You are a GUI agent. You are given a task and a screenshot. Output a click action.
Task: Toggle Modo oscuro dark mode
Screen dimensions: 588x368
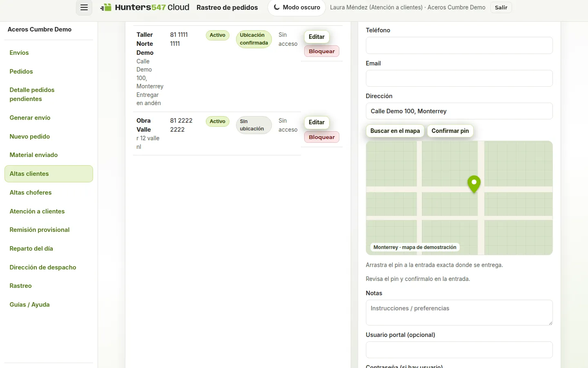click(296, 7)
